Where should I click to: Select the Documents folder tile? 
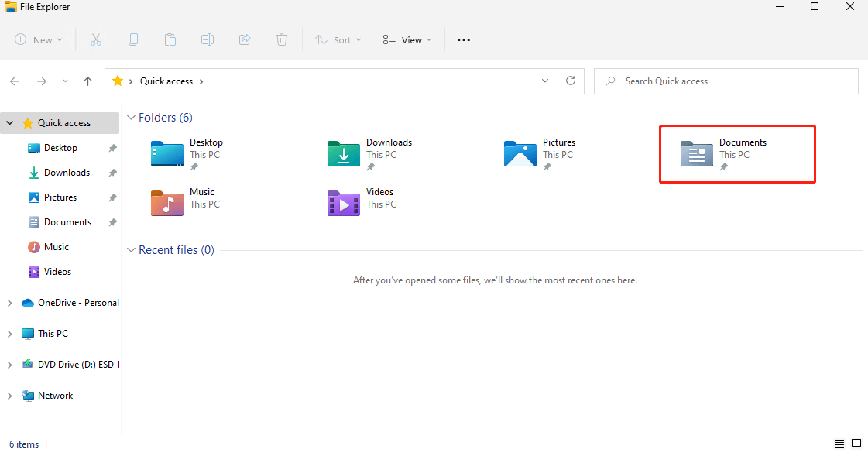point(723,154)
